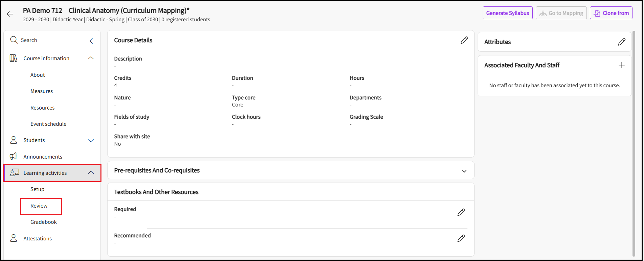Viewport: 644px width, 261px height.
Task: Expand the Students section
Action: tap(91, 140)
